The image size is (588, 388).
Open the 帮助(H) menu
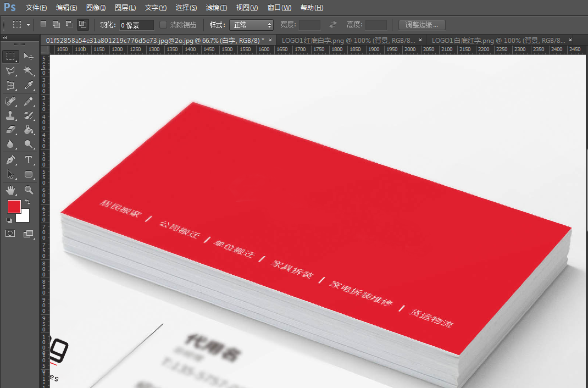pos(312,8)
